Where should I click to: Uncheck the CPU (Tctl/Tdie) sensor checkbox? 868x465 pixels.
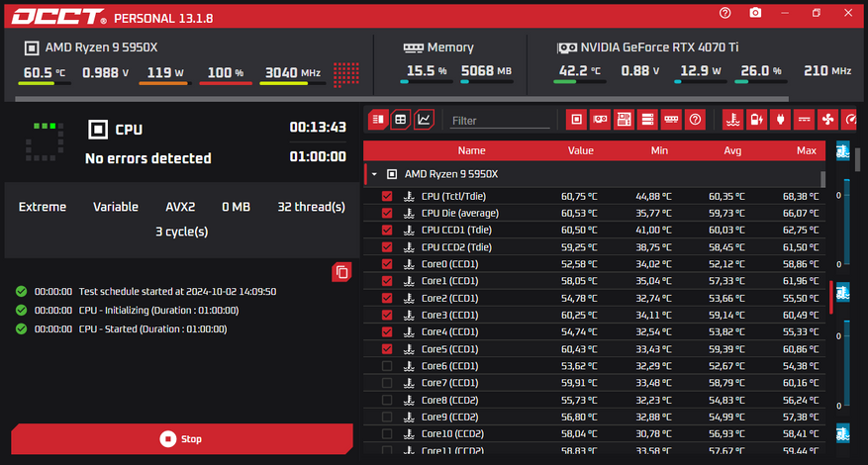(387, 196)
